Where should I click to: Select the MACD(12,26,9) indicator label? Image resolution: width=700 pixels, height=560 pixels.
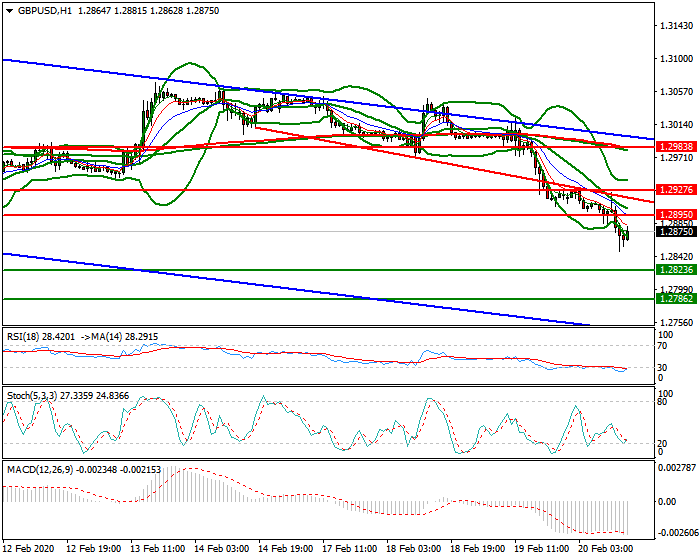[40, 469]
